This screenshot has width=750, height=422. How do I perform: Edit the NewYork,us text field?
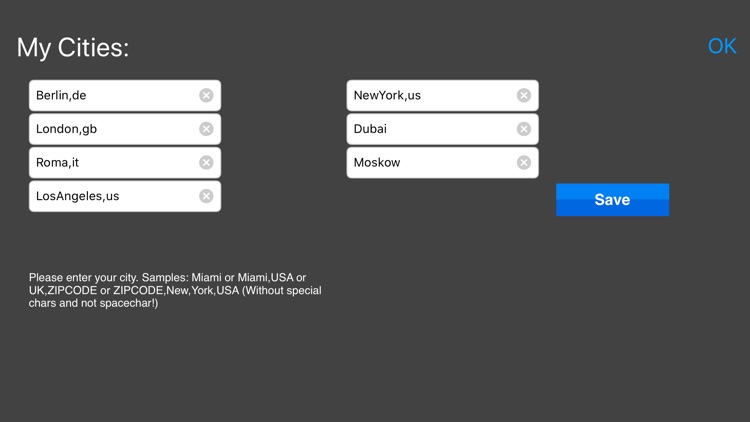pyautogui.click(x=442, y=95)
